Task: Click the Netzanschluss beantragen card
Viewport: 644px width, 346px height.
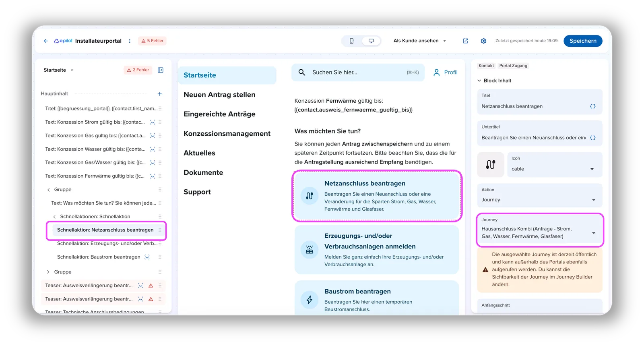Action: tap(377, 196)
